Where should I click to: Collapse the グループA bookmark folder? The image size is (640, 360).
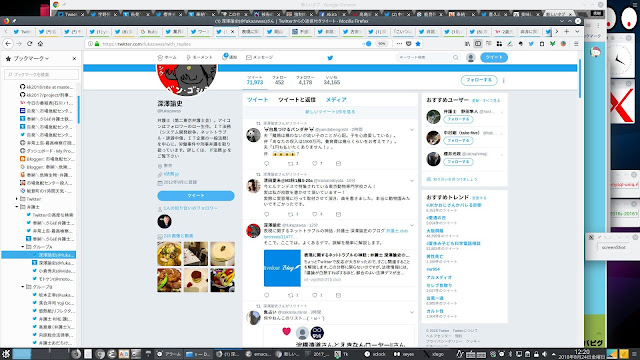[23, 247]
